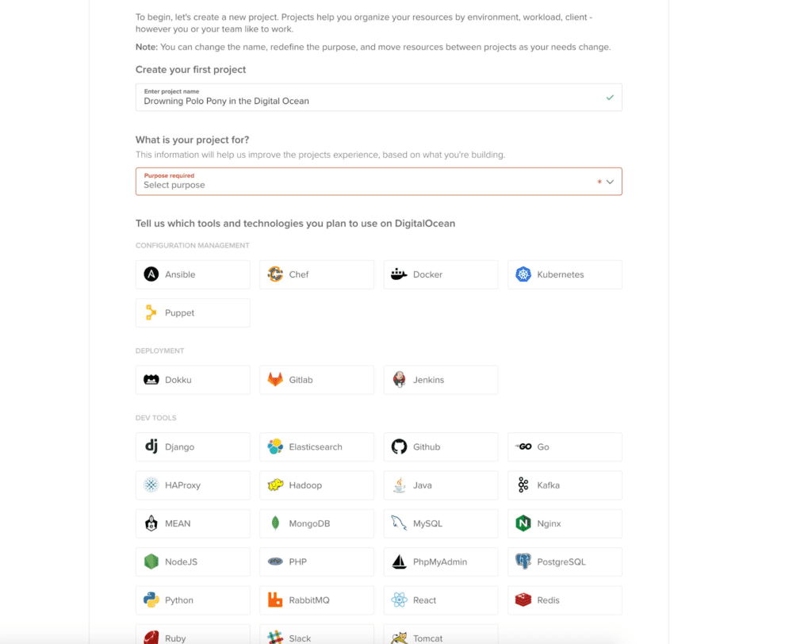Choose the Kubernetes wheel icon
Screen dimensions: 812x644
[x=523, y=274]
